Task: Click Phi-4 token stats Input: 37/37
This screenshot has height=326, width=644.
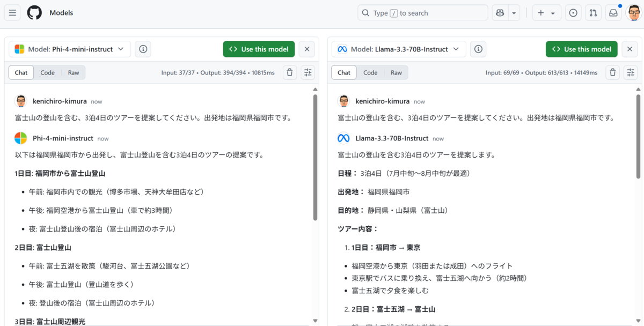Action: tap(179, 73)
